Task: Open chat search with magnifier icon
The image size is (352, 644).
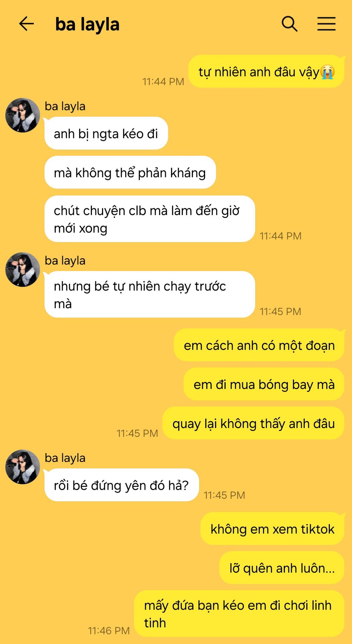Action: pos(289,24)
